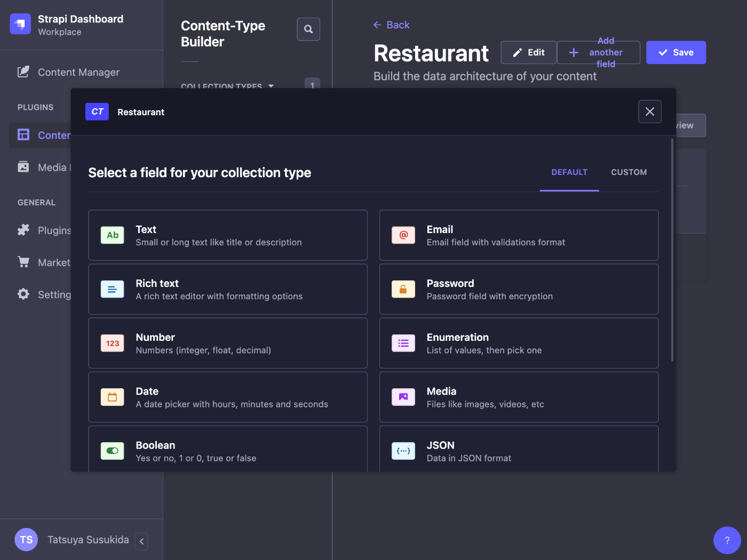Screen dimensions: 747x560
Task: Open Settings gear icon
Action: coord(23,294)
